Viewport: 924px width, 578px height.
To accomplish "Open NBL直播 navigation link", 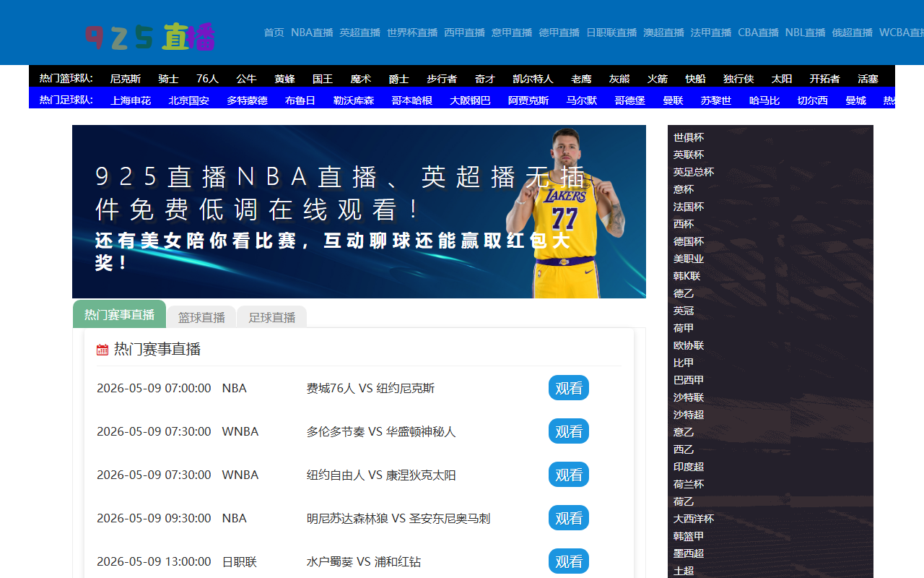I will [805, 33].
